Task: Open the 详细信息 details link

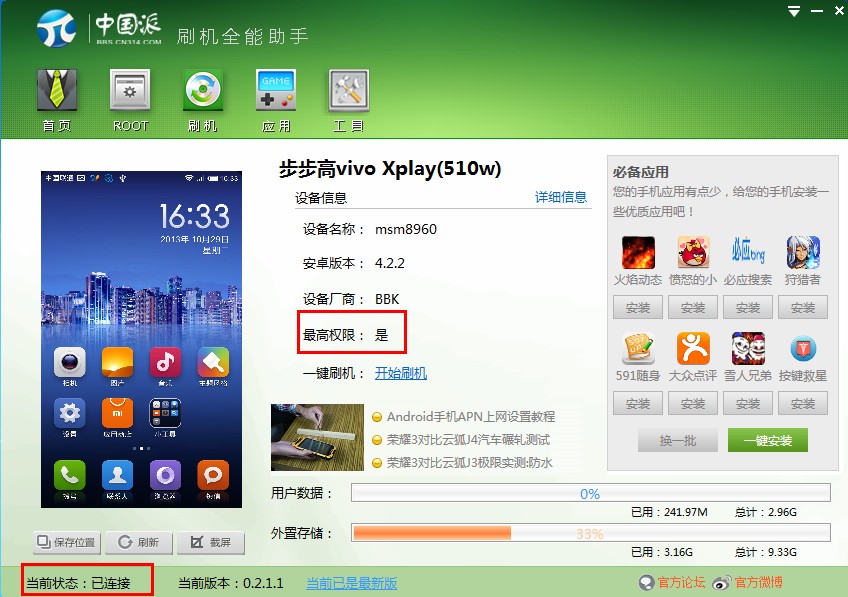Action: pyautogui.click(x=561, y=197)
